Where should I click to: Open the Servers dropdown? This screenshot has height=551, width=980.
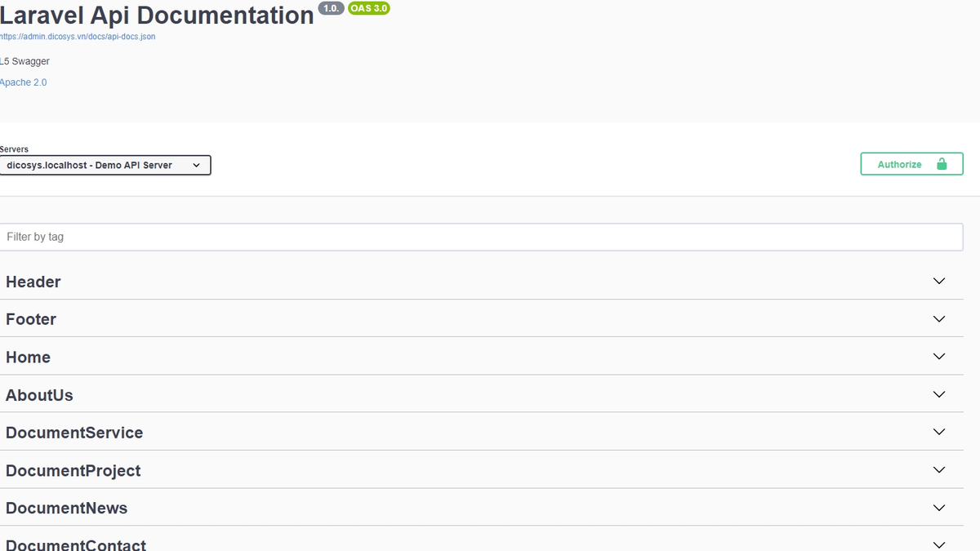105,165
